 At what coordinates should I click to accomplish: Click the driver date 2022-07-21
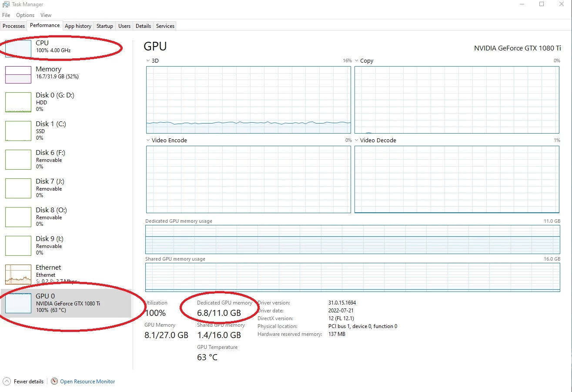tap(341, 311)
